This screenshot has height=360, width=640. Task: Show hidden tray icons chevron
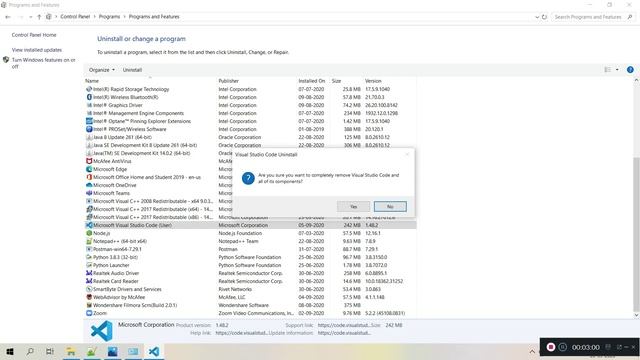coord(532,351)
